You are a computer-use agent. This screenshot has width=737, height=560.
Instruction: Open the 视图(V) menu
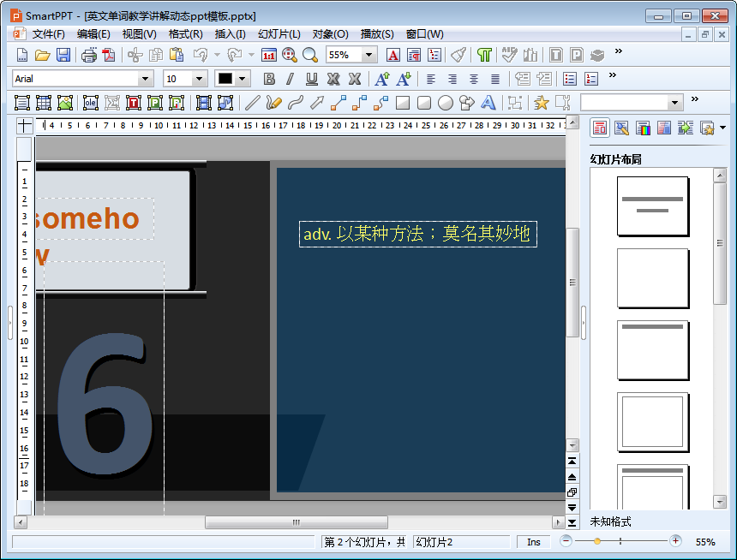point(139,34)
